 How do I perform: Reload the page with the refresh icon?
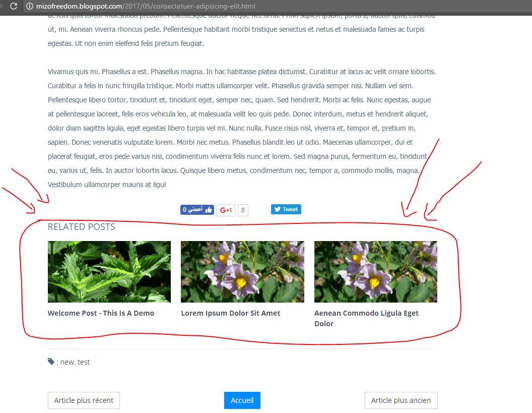14,6
